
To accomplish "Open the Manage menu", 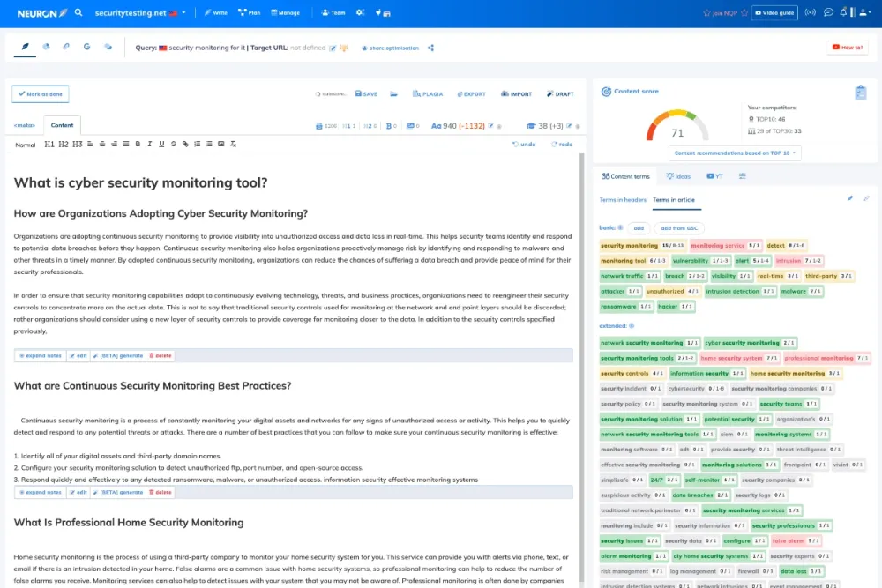I will click(285, 12).
